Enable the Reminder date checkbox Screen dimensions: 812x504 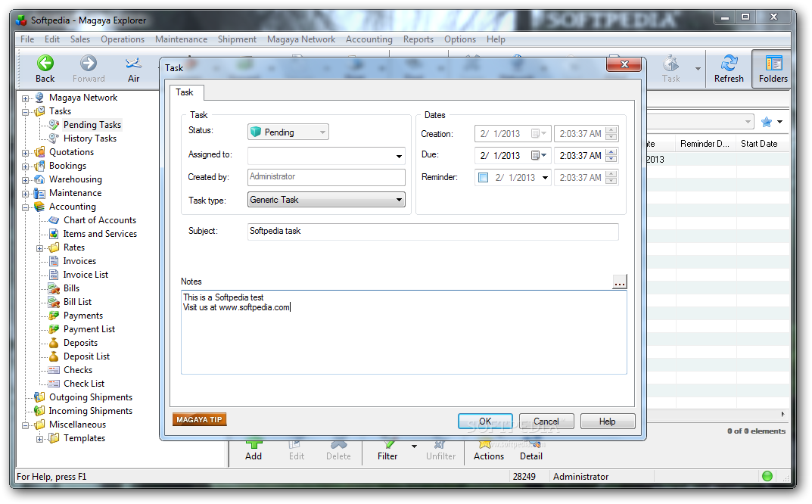point(483,178)
